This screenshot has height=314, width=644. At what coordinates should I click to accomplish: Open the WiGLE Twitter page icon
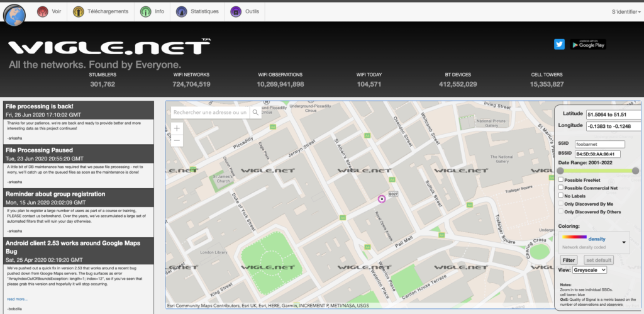[559, 45]
